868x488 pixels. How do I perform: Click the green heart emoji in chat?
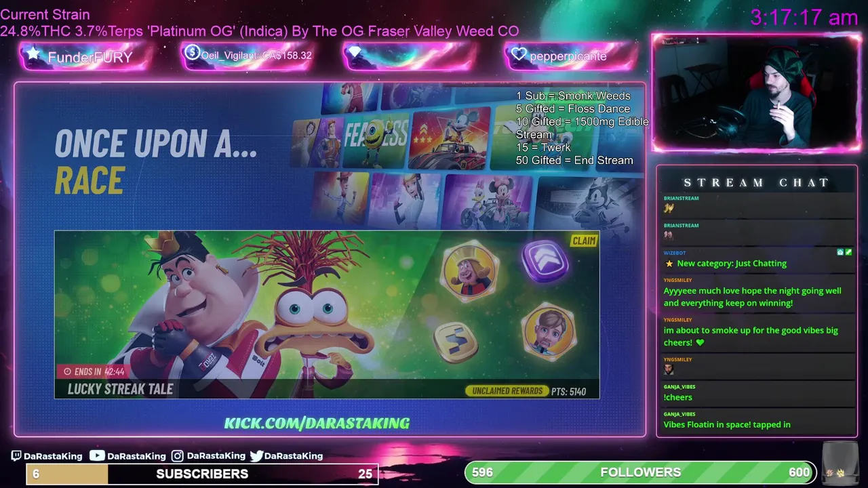pos(700,343)
